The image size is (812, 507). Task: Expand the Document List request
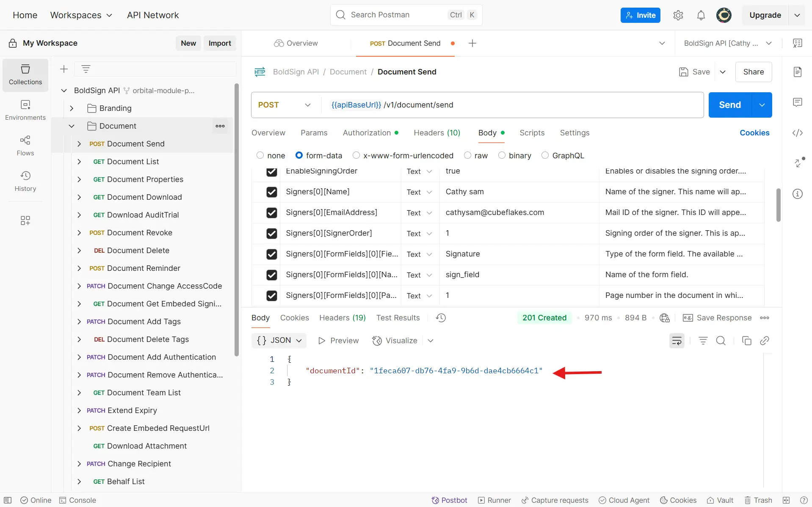click(79, 162)
